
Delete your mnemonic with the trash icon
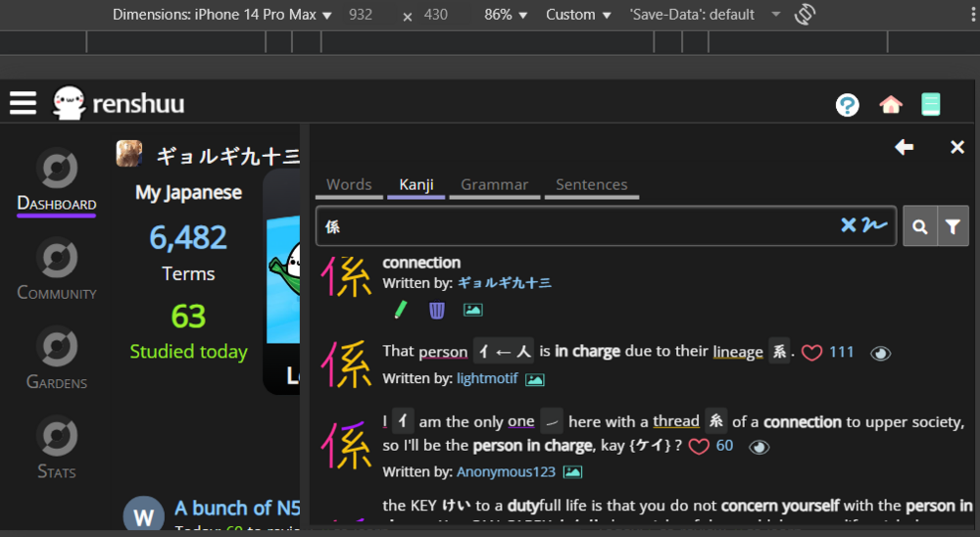point(437,310)
